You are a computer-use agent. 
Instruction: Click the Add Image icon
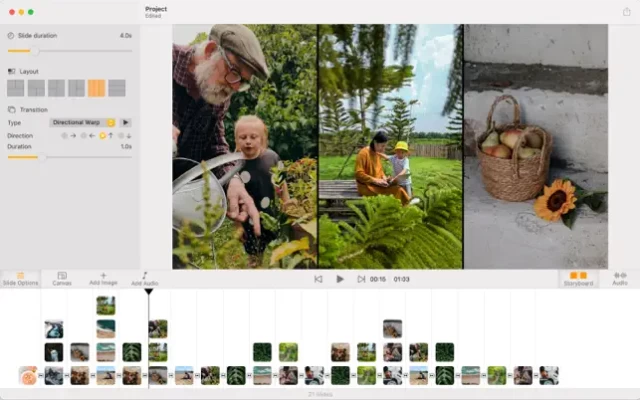click(103, 278)
